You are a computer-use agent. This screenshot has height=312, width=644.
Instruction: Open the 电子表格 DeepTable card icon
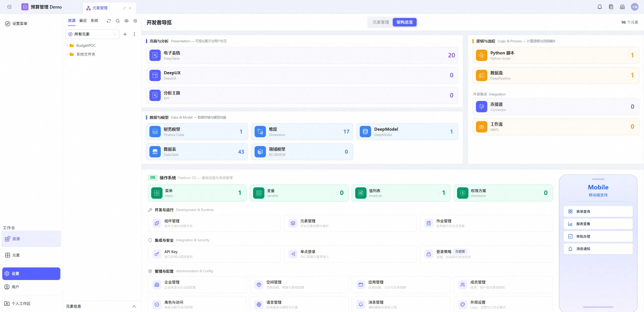tap(155, 55)
